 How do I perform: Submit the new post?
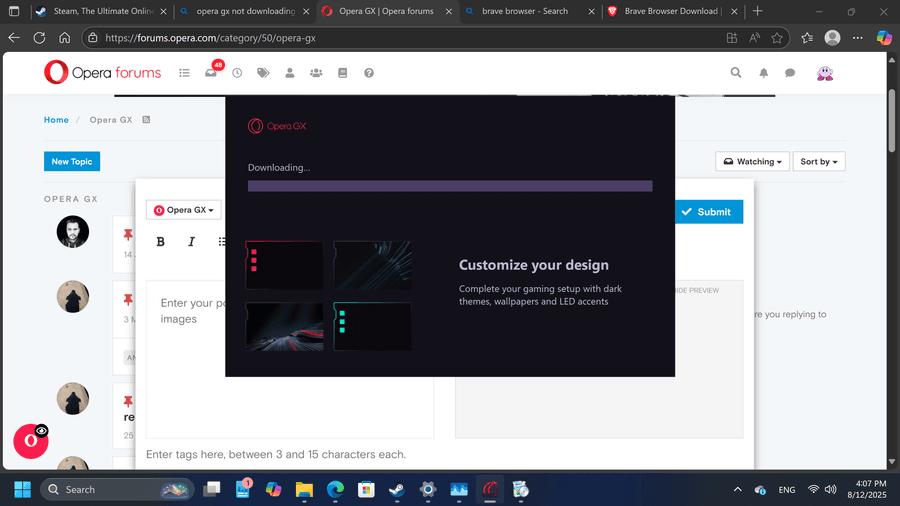click(708, 212)
